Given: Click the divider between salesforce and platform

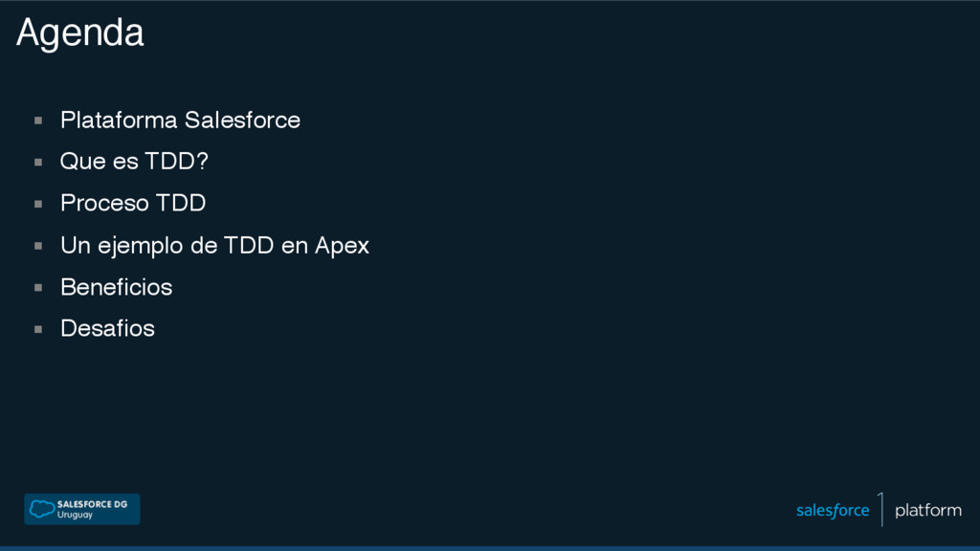Looking at the screenshot, I should pyautogui.click(x=881, y=509).
